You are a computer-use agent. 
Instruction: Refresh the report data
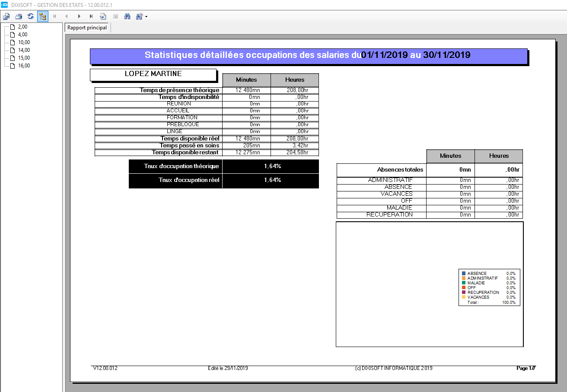[31, 16]
